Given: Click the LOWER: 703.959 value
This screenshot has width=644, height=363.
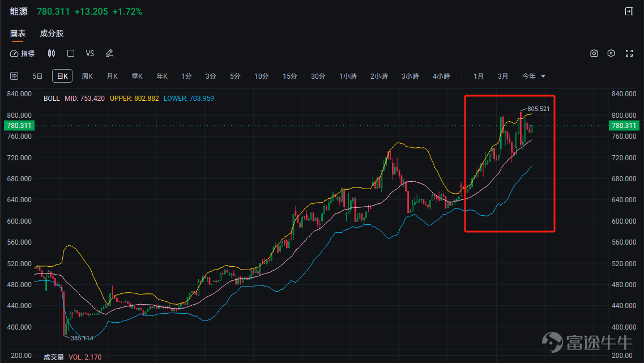Looking at the screenshot, I should click(x=189, y=99).
